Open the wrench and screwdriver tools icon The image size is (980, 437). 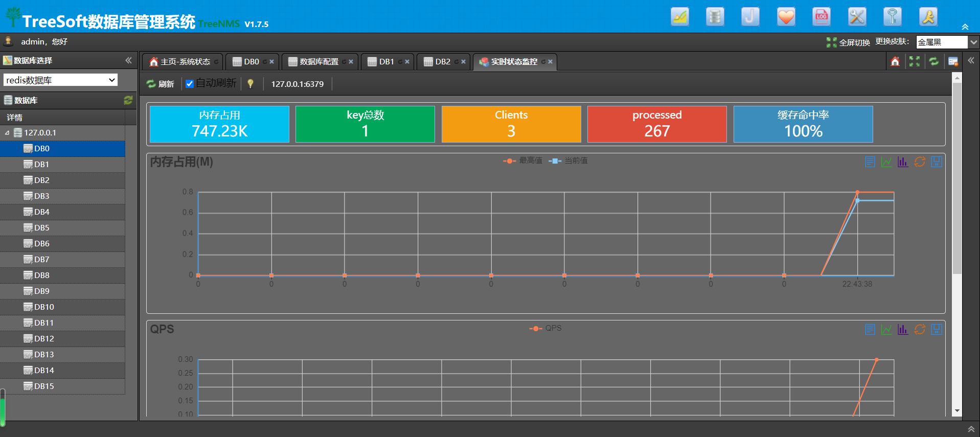[857, 17]
